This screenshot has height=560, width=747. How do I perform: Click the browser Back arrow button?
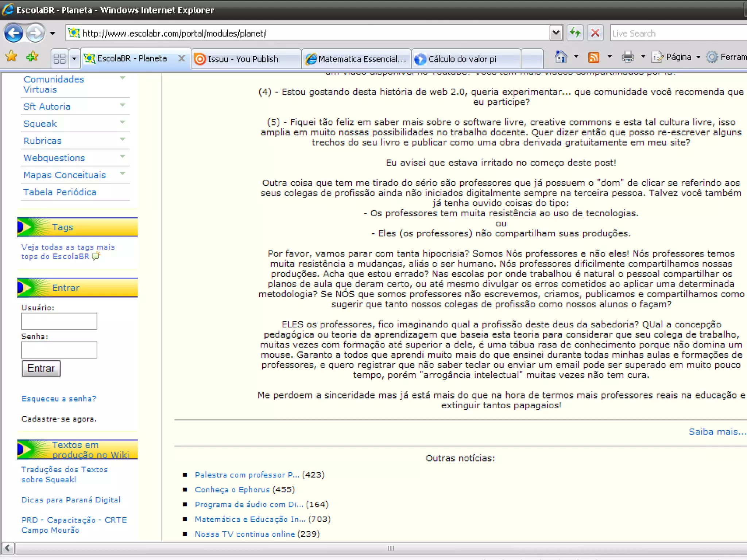(x=14, y=34)
